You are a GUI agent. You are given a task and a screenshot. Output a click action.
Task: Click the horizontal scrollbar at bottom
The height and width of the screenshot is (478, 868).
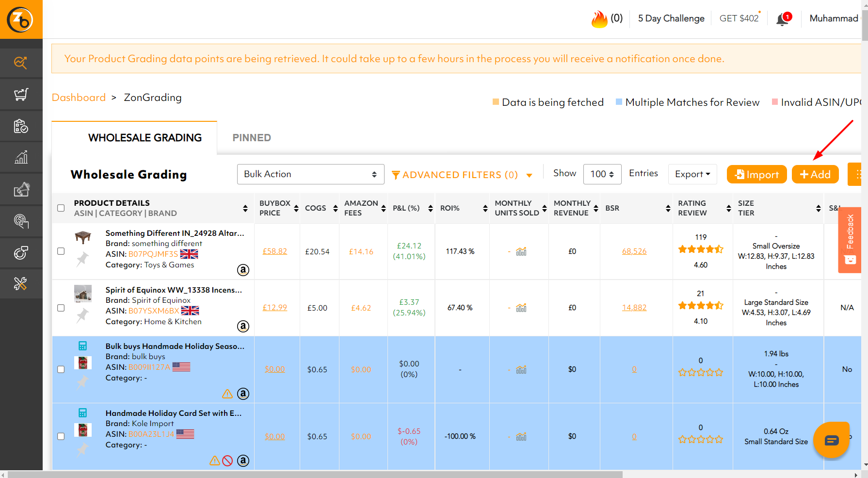pos(315,474)
